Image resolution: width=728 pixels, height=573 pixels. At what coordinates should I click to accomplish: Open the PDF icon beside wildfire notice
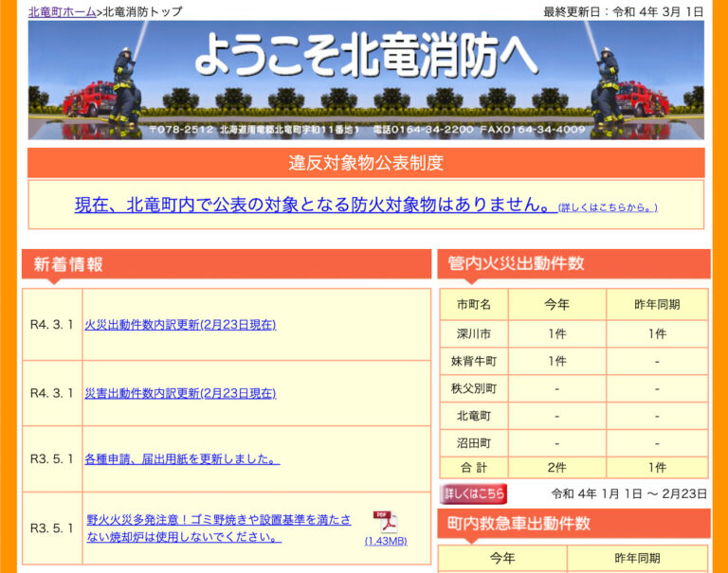pyautogui.click(x=385, y=523)
